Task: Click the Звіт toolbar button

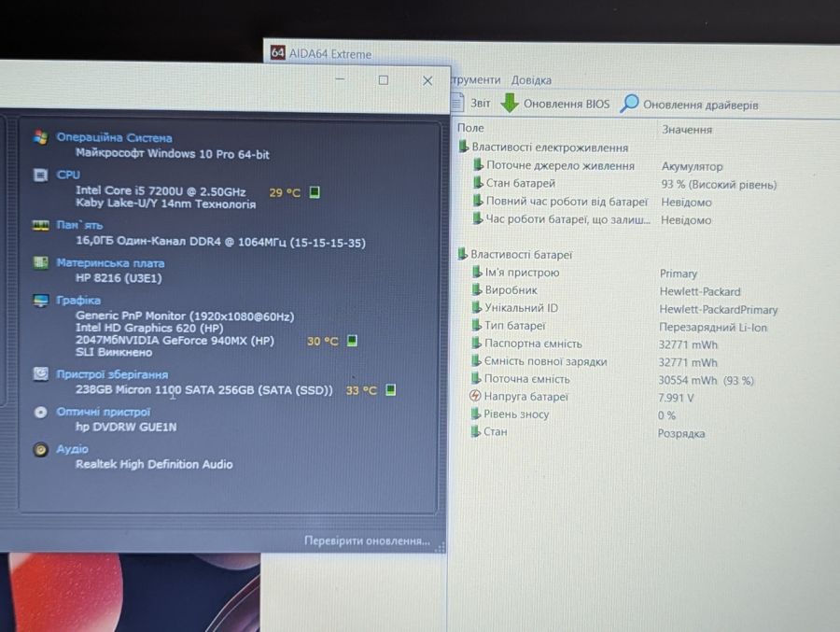Action: click(480, 103)
